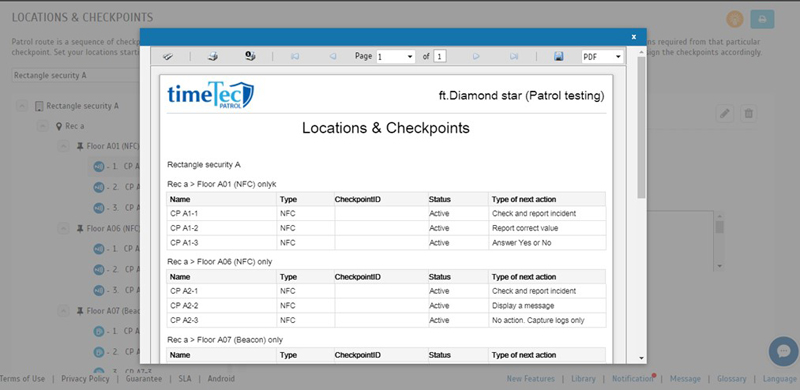This screenshot has width=800, height=390.
Task: Select Rec a in the tree
Action: tap(70, 126)
